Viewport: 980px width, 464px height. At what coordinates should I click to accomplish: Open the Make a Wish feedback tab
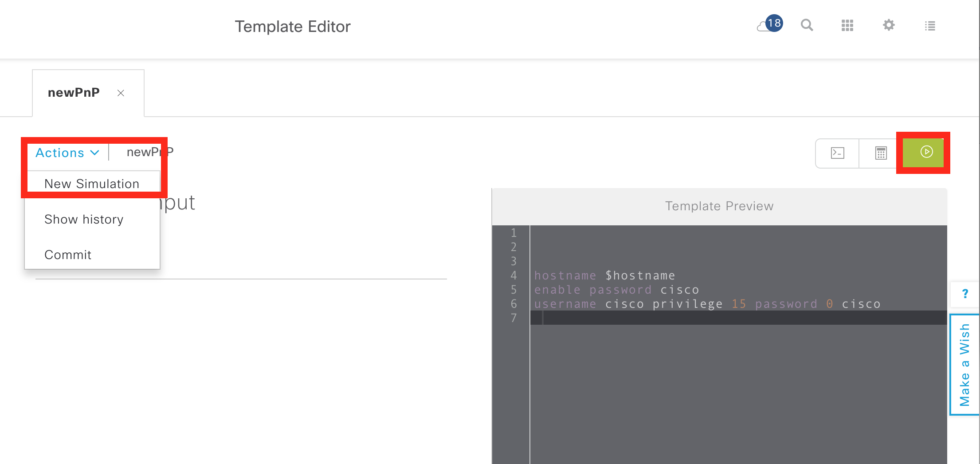pos(964,365)
